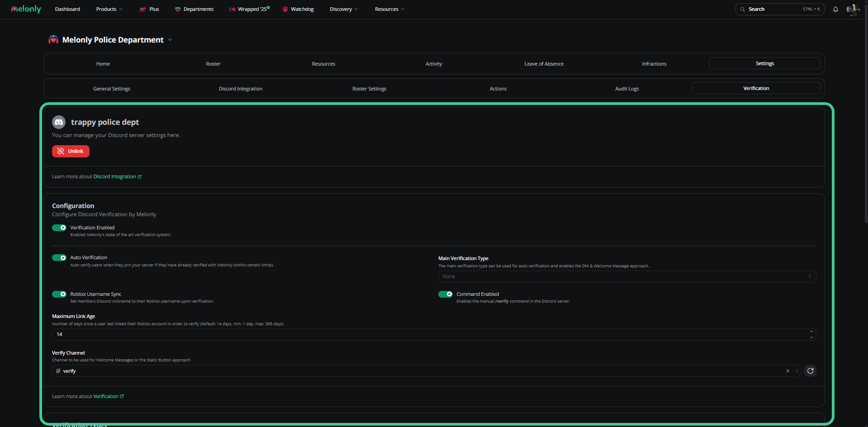This screenshot has height=427, width=868.
Task: Toggle Verification Enabled switch
Action: click(x=59, y=228)
